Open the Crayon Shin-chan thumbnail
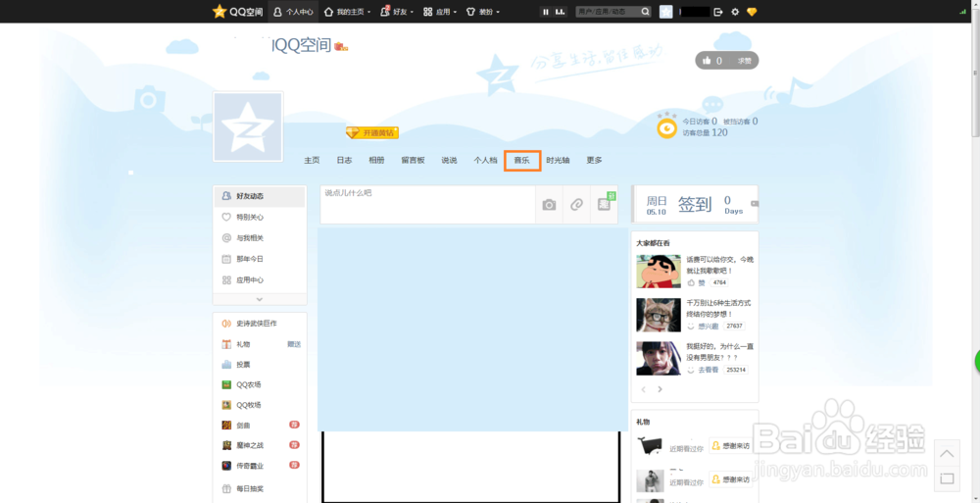This screenshot has height=503, width=980. tap(659, 271)
